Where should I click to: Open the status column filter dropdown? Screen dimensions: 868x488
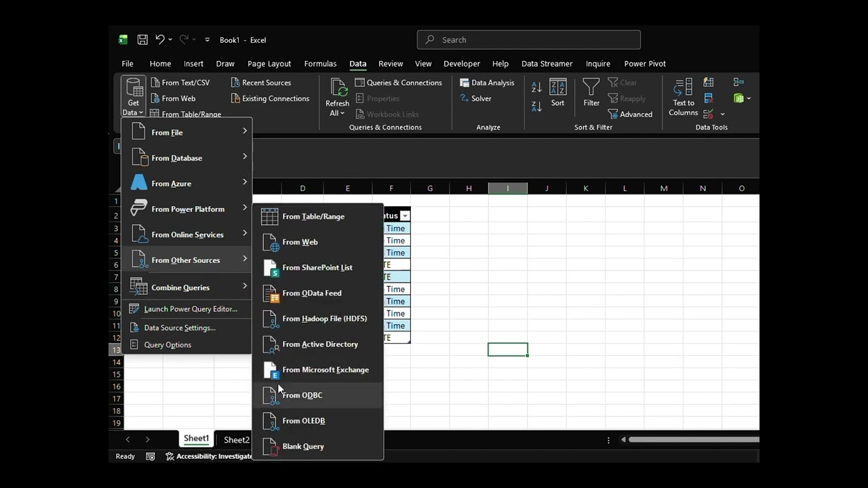coord(405,216)
